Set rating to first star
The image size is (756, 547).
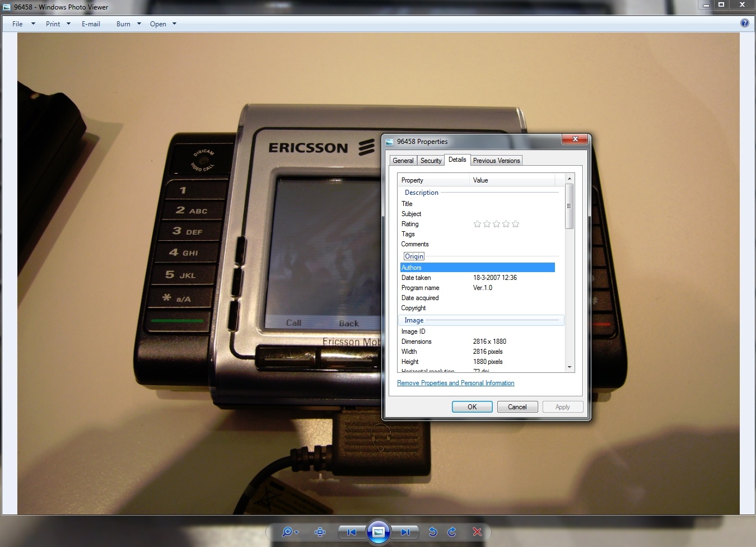477,224
